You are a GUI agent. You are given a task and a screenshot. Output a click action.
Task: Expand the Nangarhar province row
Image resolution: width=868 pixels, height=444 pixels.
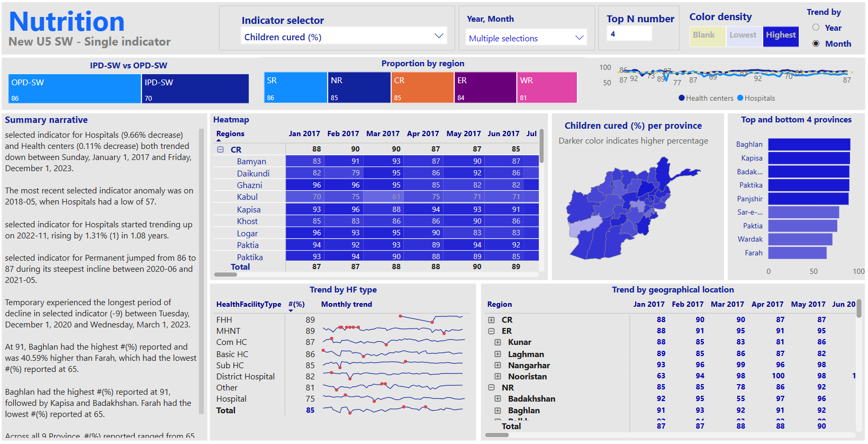tap(498, 366)
